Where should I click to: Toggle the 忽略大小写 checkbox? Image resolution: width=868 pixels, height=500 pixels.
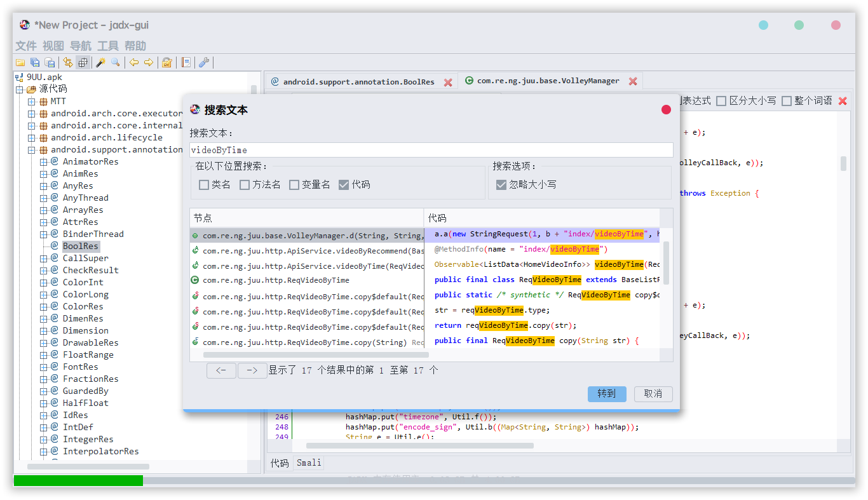[x=501, y=185]
